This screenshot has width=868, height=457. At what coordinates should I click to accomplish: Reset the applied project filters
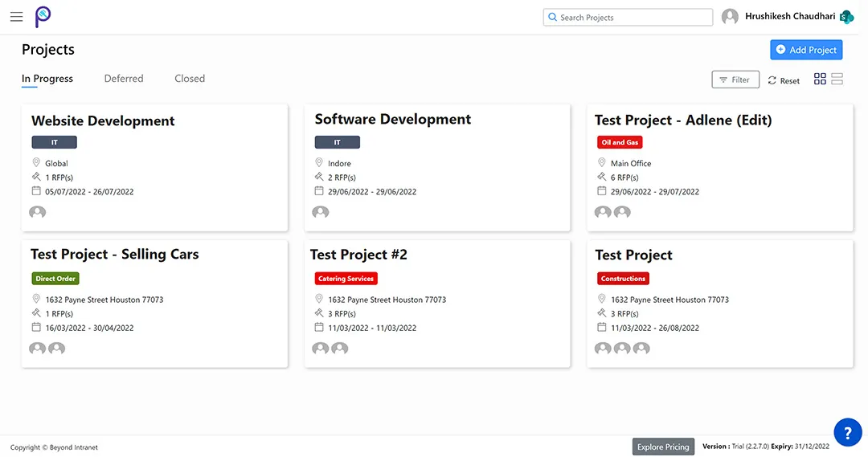pyautogui.click(x=784, y=80)
